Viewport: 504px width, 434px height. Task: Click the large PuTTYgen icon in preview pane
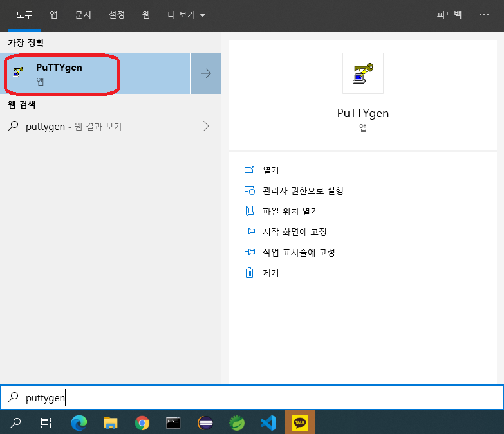click(363, 73)
